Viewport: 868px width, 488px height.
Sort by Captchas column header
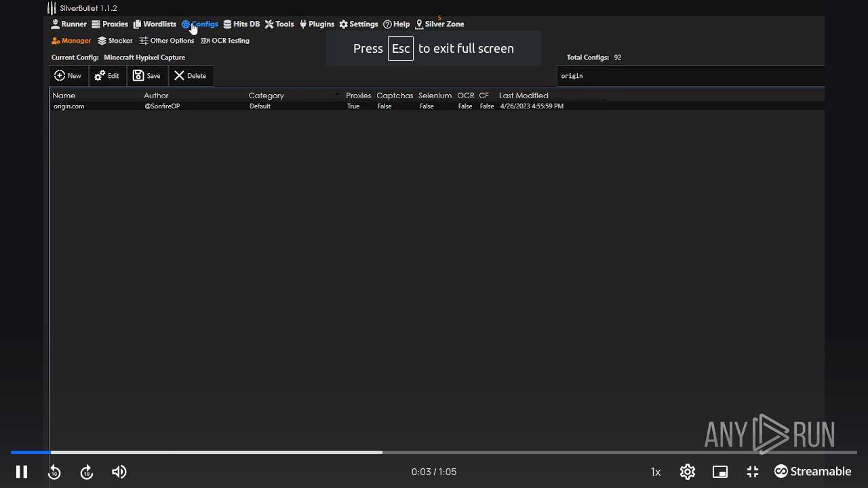click(395, 96)
